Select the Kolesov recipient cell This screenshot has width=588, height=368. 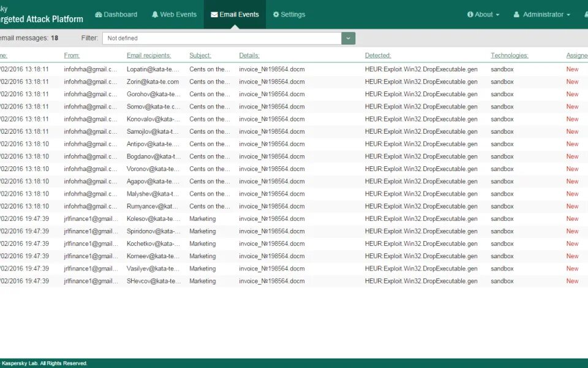(153, 218)
